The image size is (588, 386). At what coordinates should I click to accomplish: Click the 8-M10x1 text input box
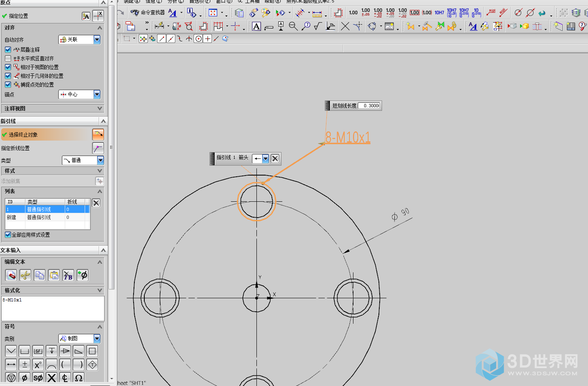click(53, 308)
